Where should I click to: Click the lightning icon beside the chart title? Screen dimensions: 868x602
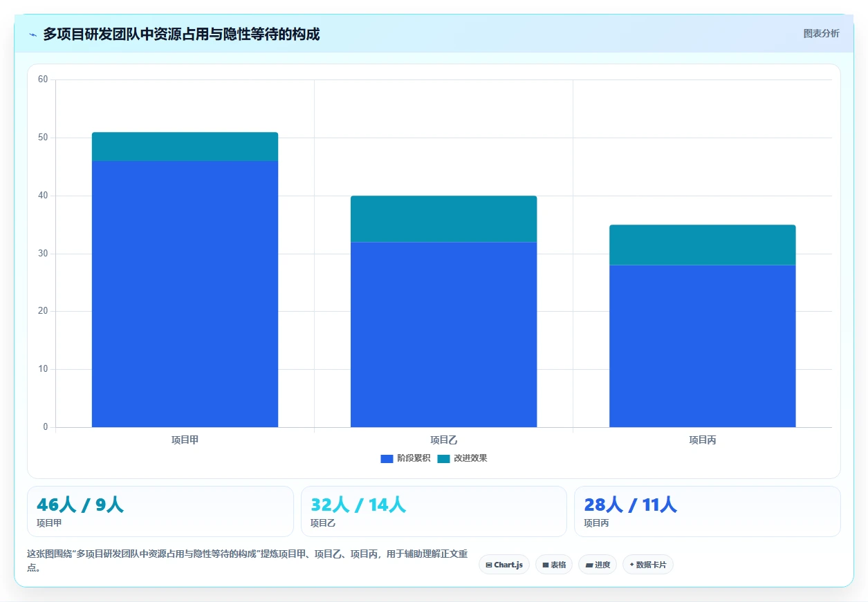coord(33,34)
